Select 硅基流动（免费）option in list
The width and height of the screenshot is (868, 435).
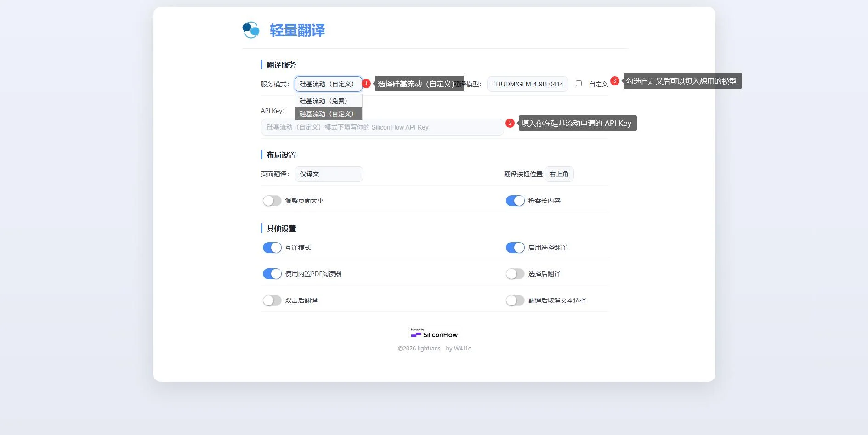329,101
